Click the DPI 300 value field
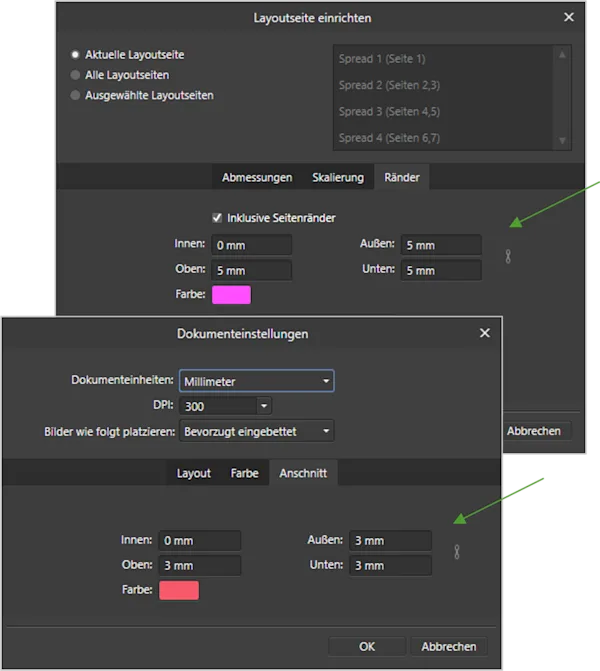 point(218,406)
